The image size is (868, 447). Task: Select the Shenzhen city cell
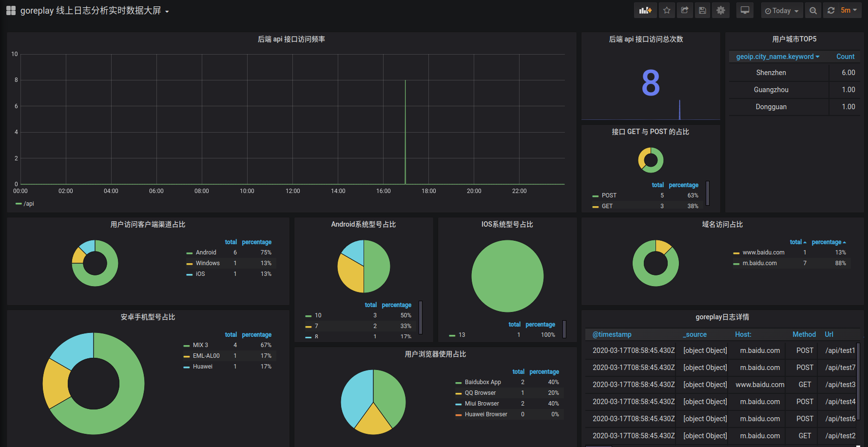click(x=779, y=73)
